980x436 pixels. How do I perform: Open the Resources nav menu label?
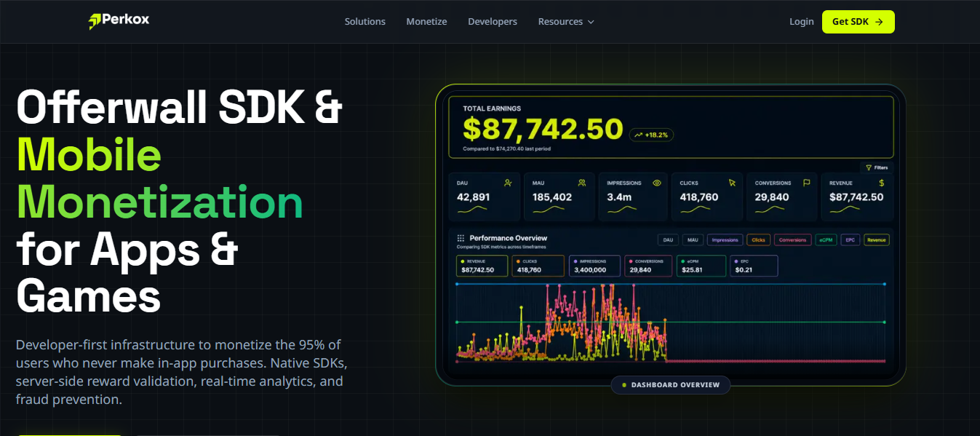pos(560,22)
